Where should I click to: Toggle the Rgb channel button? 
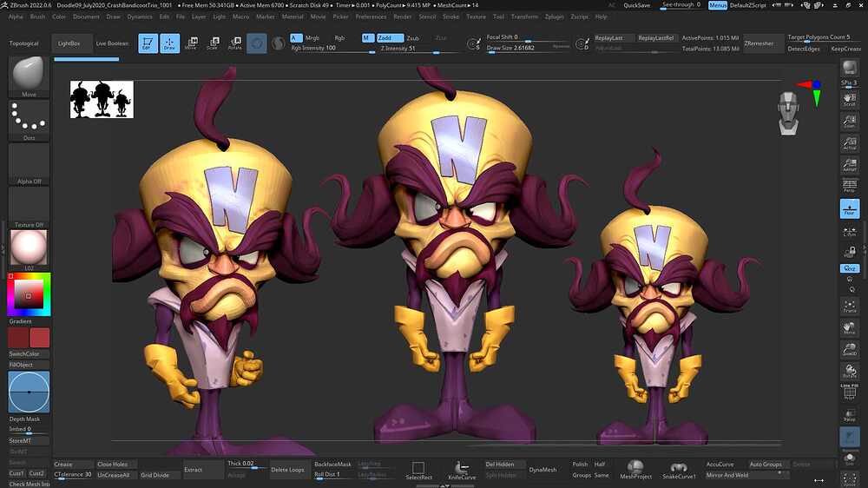click(x=339, y=38)
